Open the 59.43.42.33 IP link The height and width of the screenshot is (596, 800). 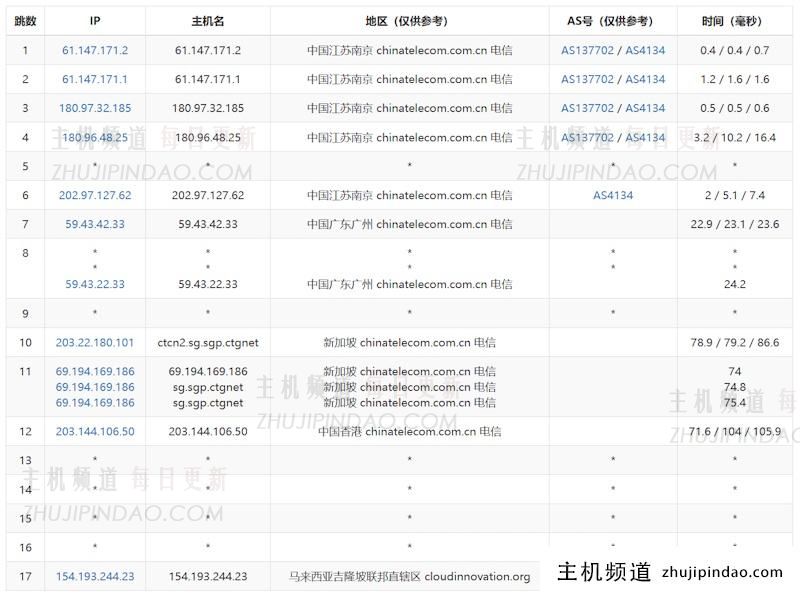pos(95,224)
